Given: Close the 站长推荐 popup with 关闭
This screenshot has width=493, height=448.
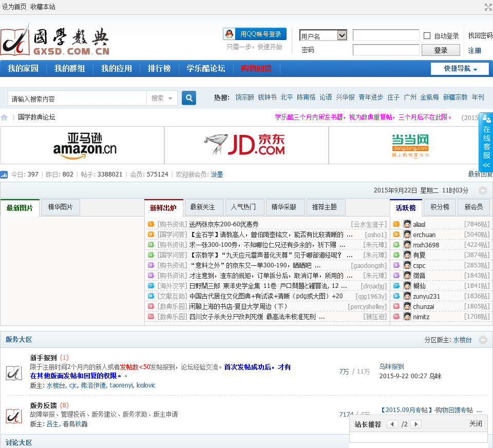Looking at the screenshot, I should point(476,423).
